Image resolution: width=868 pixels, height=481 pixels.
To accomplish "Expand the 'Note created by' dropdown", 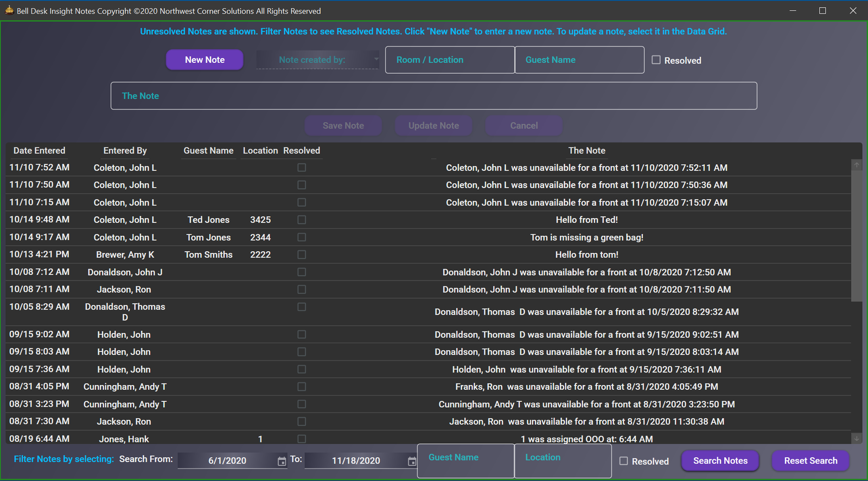I will pos(375,59).
